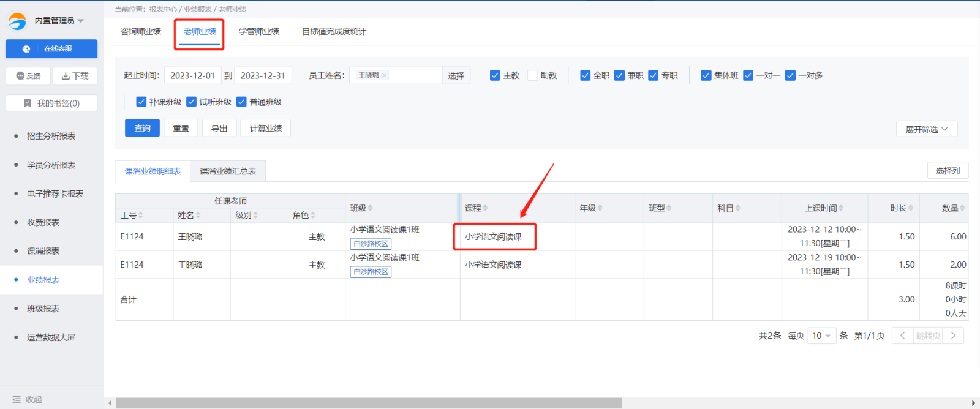Screen dimensions: 980x409
Task: Open 学员分析报表 in sidebar
Action: pyautogui.click(x=51, y=165)
